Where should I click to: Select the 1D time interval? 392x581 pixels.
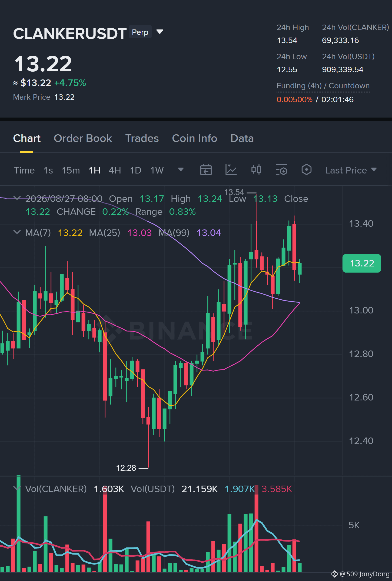pos(136,170)
